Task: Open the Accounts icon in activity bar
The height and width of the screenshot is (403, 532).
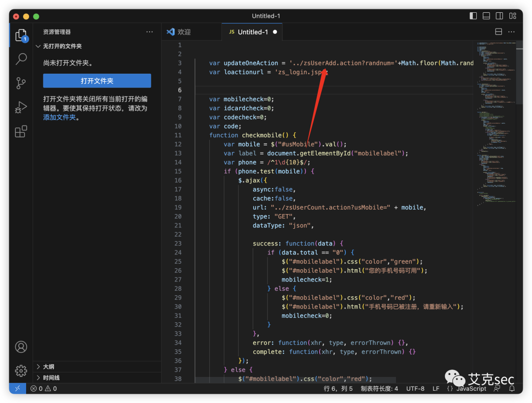Action: click(x=21, y=347)
